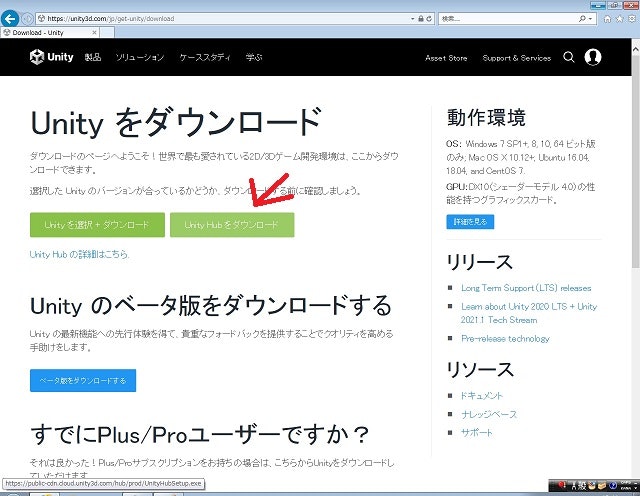Screen dimensions: 640x496
Task: Click the 'ベータ版をダウンロードする' blue button
Action: [83, 380]
